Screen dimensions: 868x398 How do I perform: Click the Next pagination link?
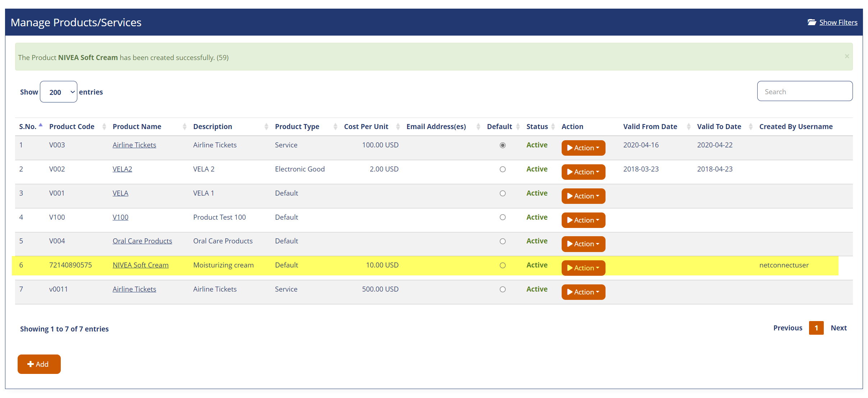838,328
